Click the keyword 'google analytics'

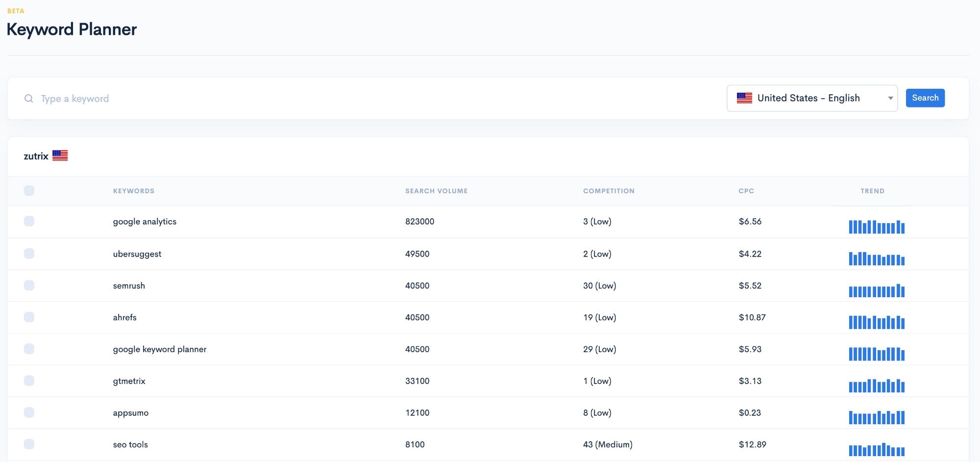coord(145,222)
